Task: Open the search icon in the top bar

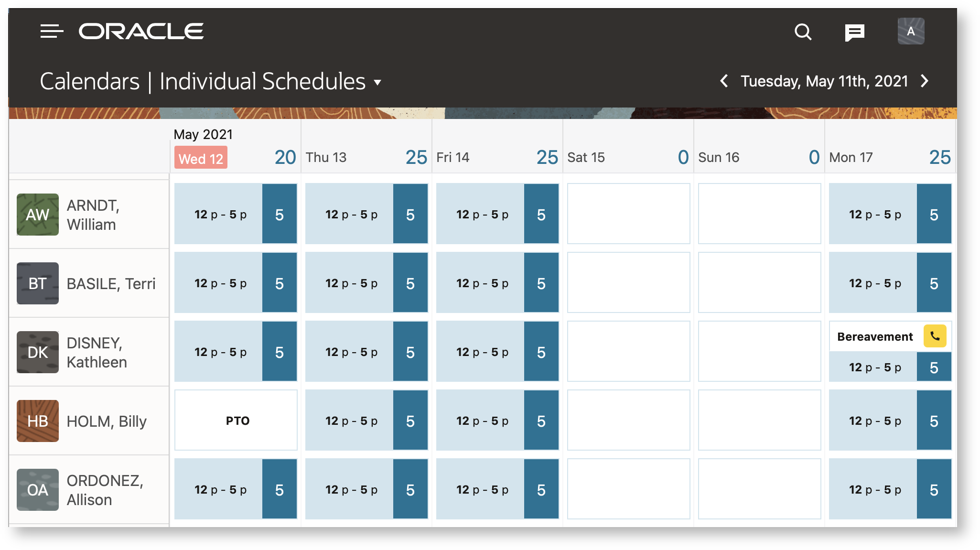Action: [x=803, y=32]
